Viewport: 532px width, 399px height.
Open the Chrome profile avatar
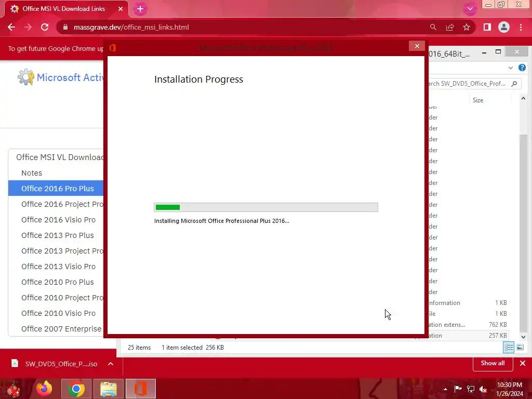pyautogui.click(x=504, y=27)
